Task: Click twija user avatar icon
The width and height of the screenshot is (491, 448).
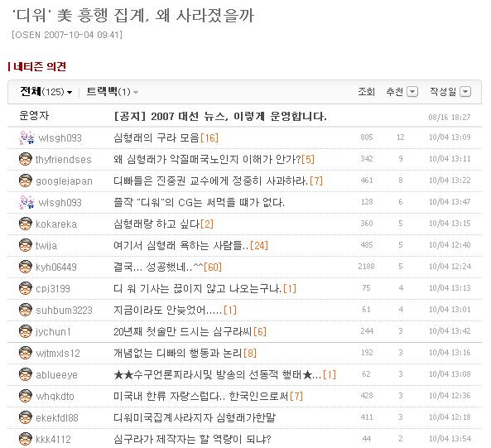Action: (26, 245)
